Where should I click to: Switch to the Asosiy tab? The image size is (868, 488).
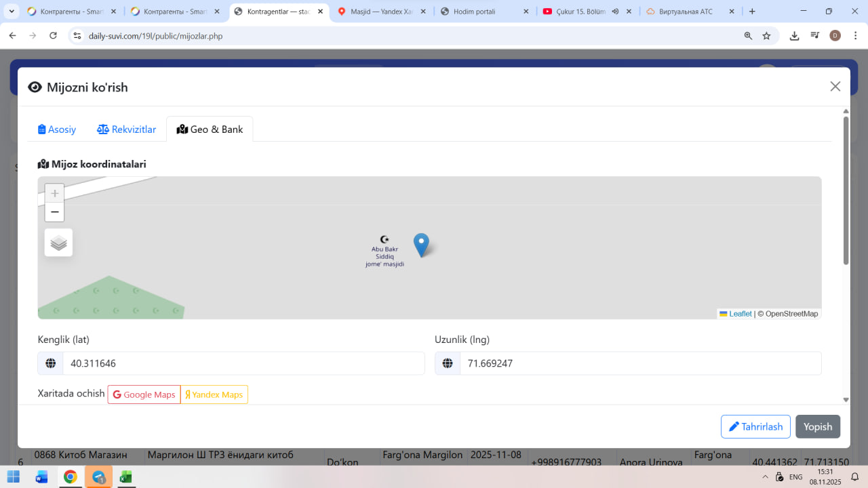(57, 129)
